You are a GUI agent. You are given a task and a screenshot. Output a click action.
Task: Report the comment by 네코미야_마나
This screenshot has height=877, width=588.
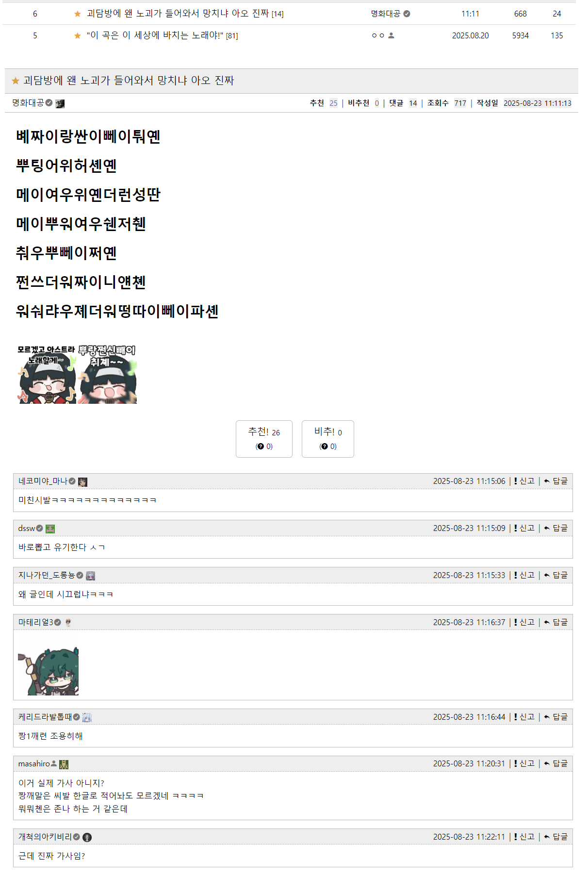(x=524, y=481)
